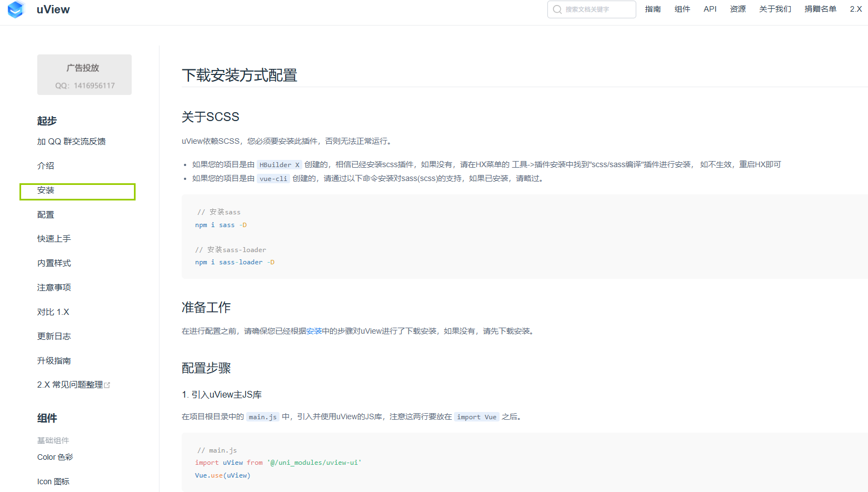Open the 升级指南 sidebar page
This screenshot has height=492, width=868.
[x=54, y=361]
